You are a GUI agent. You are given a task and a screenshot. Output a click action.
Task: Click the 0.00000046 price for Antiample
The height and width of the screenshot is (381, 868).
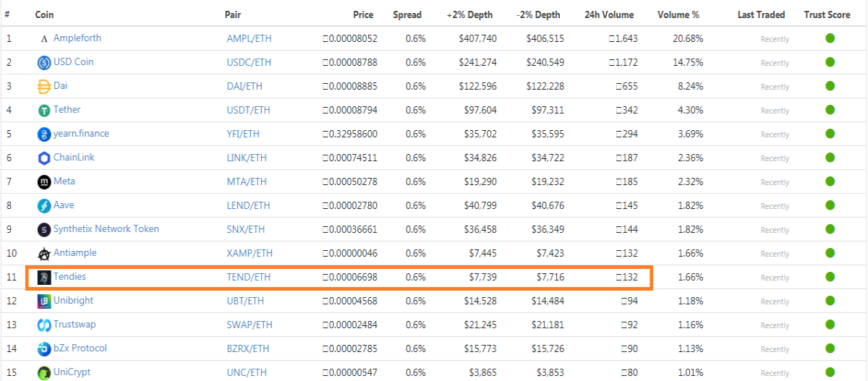350,254
